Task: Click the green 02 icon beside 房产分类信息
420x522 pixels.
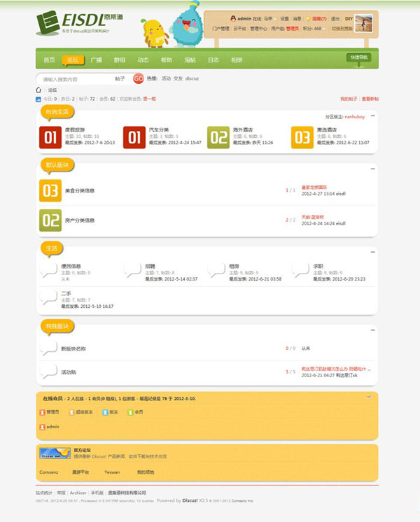Action: [x=50, y=220]
